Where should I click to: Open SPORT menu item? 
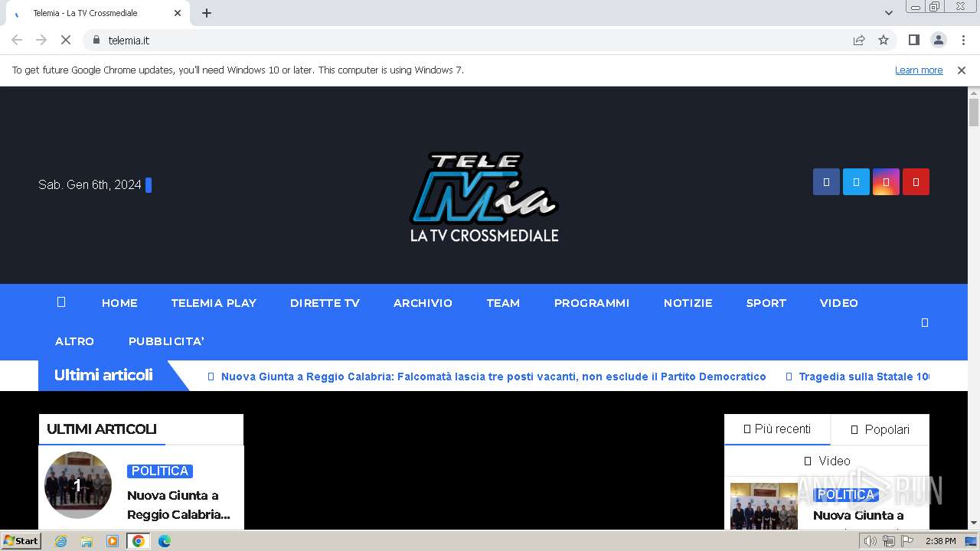click(x=766, y=303)
